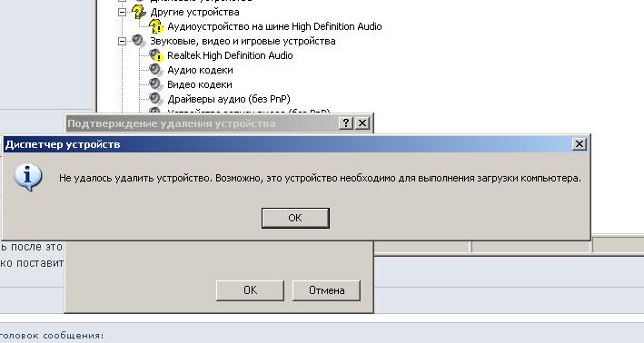Click the warning icon of Аудиоустройство на шине
Screen dimensions: 644x343
tap(156, 26)
